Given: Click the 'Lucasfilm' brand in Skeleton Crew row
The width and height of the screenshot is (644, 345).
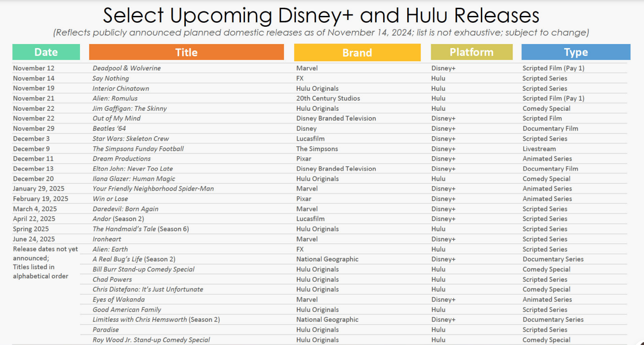Looking at the screenshot, I should pyautogui.click(x=310, y=138).
